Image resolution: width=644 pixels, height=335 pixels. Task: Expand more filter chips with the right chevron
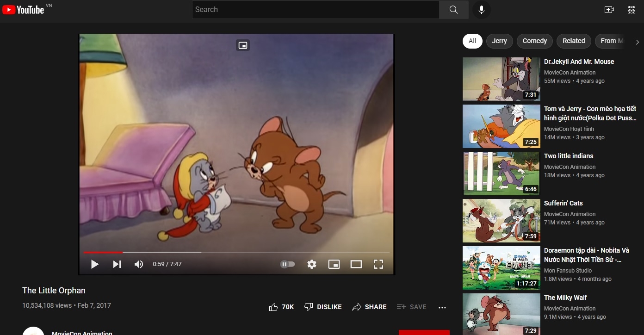click(x=637, y=41)
